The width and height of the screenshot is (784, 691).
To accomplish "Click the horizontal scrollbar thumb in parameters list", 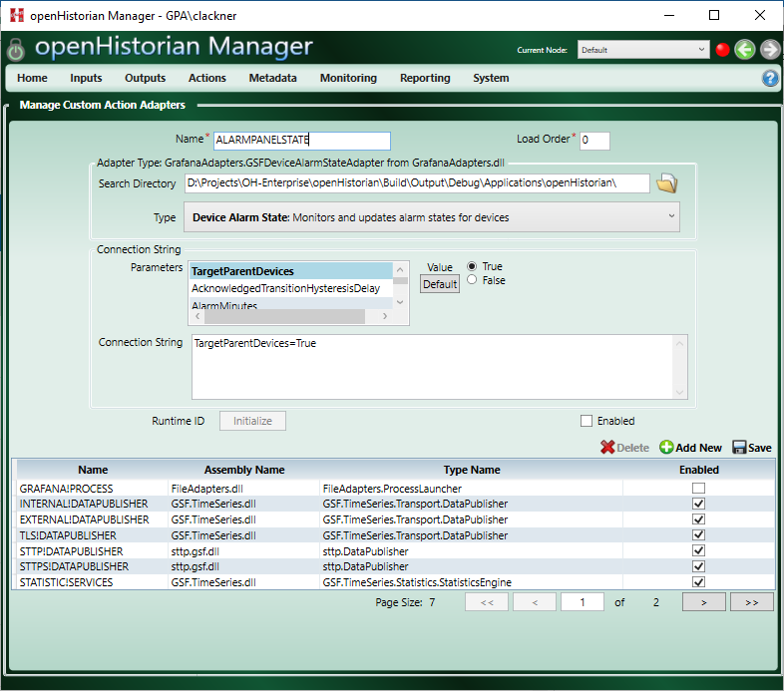I will pos(284,316).
